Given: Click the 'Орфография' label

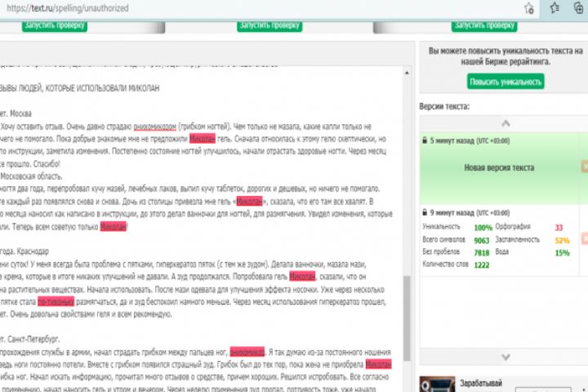Looking at the screenshot, I should tap(513, 226).
